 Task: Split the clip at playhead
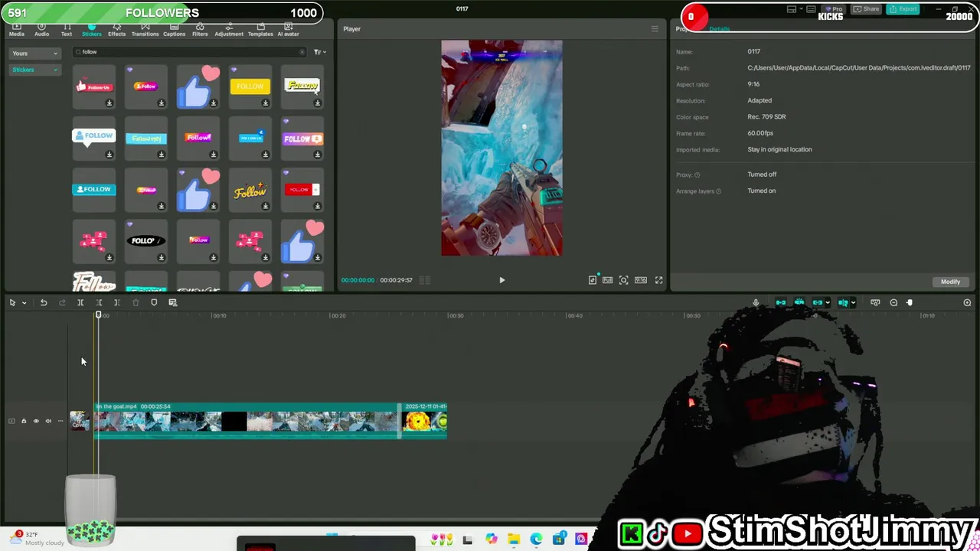click(x=80, y=303)
